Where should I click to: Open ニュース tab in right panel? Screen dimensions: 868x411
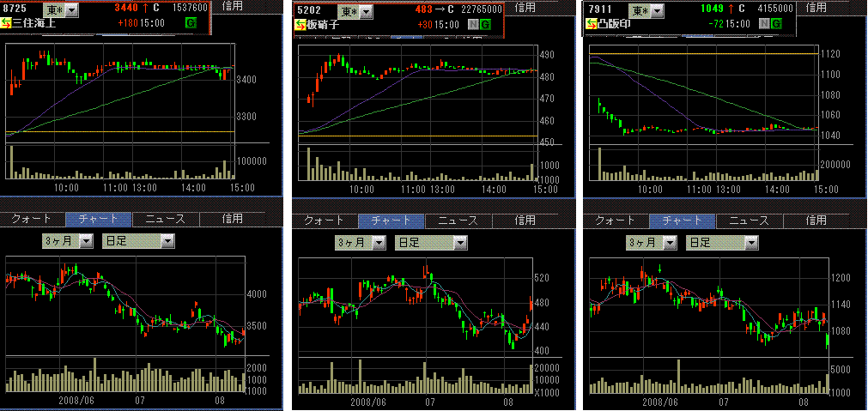pos(750,221)
